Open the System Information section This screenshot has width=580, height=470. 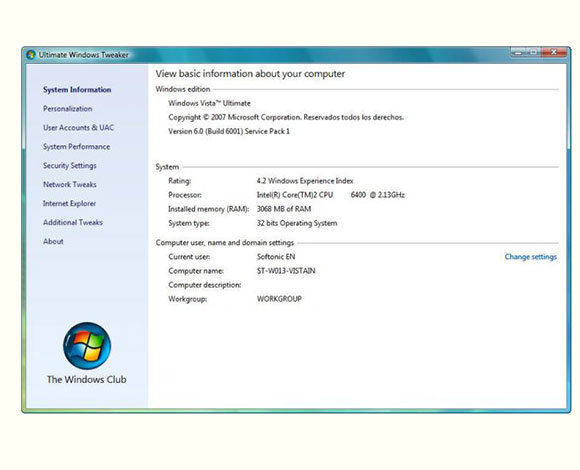[x=77, y=90]
